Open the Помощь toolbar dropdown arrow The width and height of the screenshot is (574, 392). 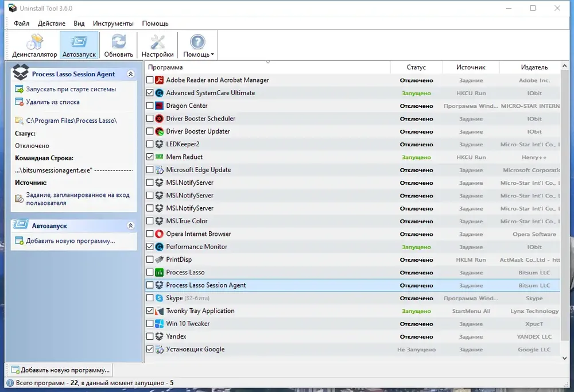212,55
